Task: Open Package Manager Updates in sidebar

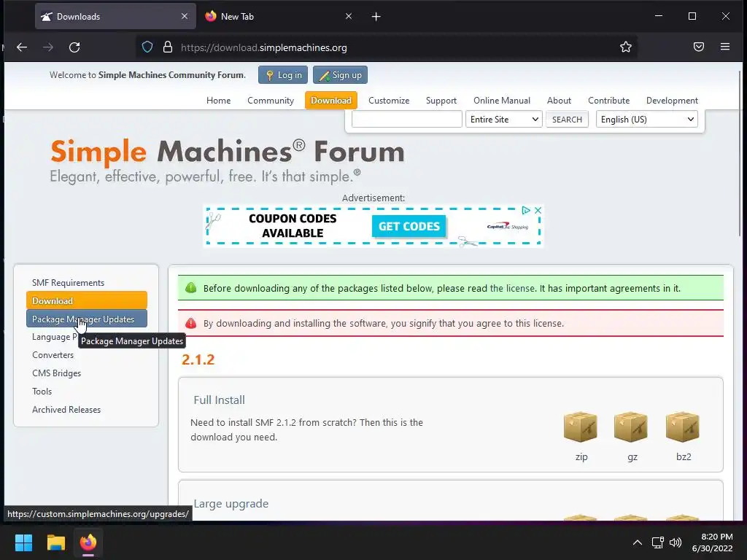Action: (87, 319)
